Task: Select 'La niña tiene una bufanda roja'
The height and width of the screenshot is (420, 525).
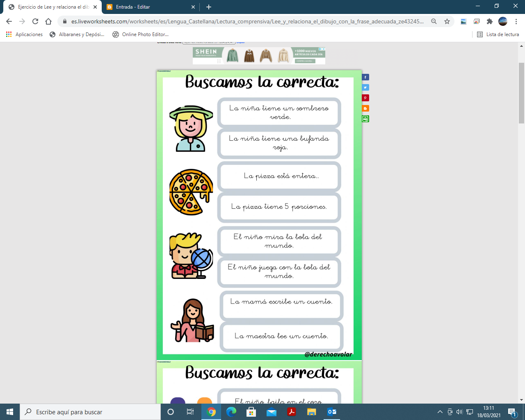Action: [279, 143]
